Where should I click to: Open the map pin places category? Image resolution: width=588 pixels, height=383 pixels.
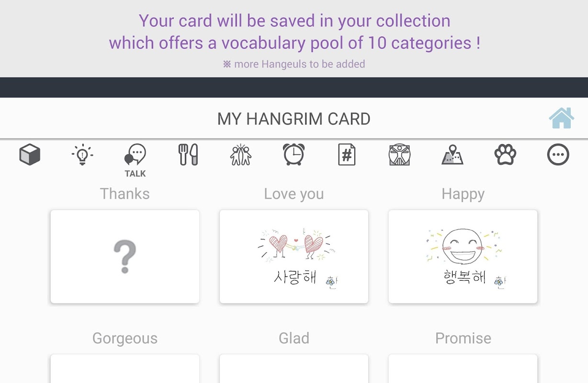coord(452,155)
